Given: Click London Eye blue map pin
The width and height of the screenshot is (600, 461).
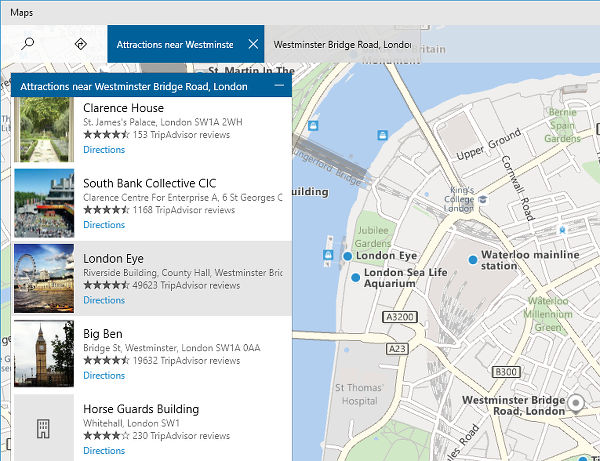Looking at the screenshot, I should pyautogui.click(x=347, y=256).
